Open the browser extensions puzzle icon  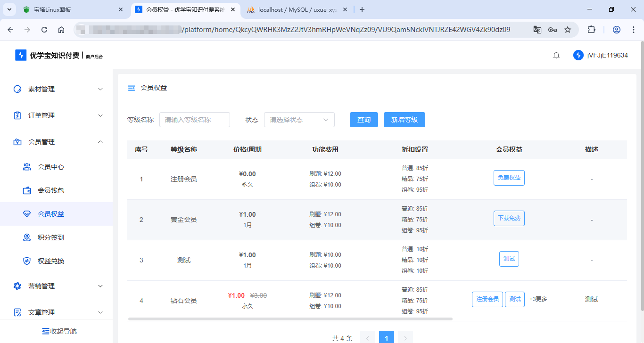[591, 30]
